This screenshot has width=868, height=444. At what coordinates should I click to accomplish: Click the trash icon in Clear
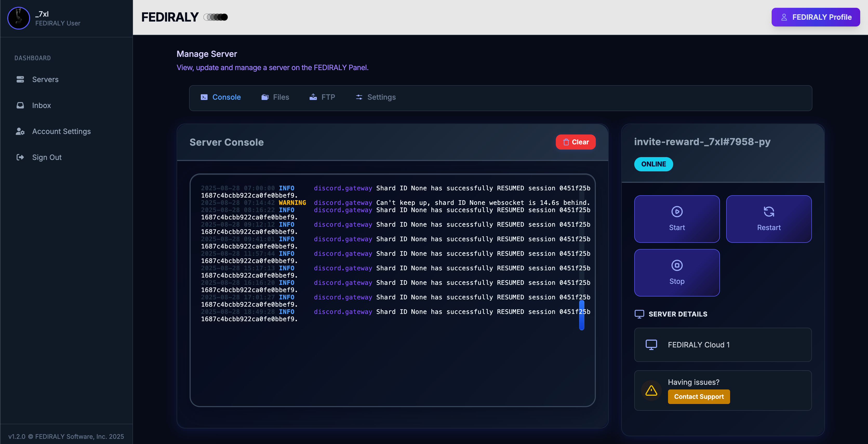pos(566,142)
